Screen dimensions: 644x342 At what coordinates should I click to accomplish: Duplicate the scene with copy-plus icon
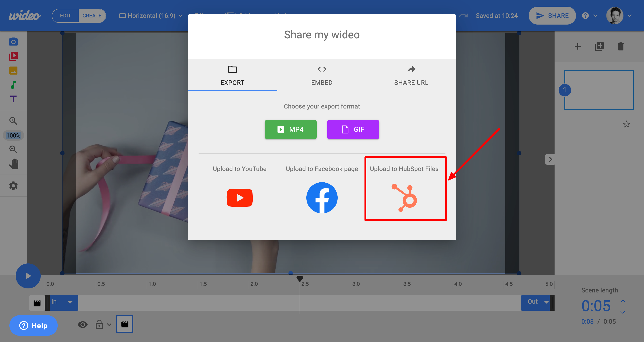coord(599,46)
